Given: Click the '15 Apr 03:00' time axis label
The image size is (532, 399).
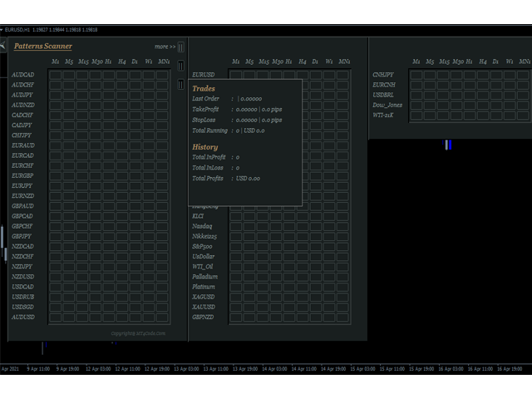Looking at the screenshot, I should coord(362,369).
